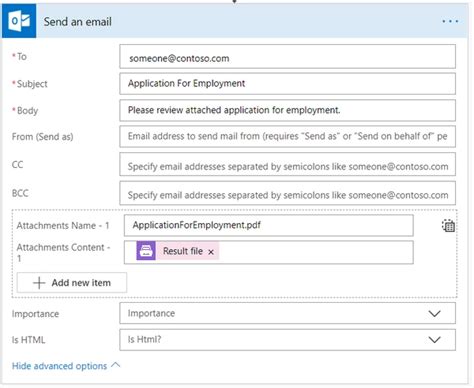Click the Send an email title
Viewport: 474px width, 388px height.
pyautogui.click(x=78, y=22)
